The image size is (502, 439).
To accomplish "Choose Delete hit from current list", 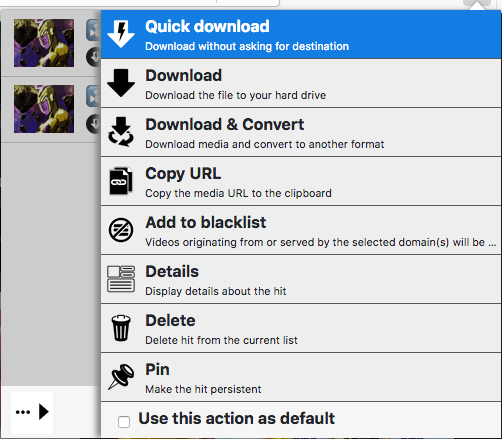I will point(301,328).
